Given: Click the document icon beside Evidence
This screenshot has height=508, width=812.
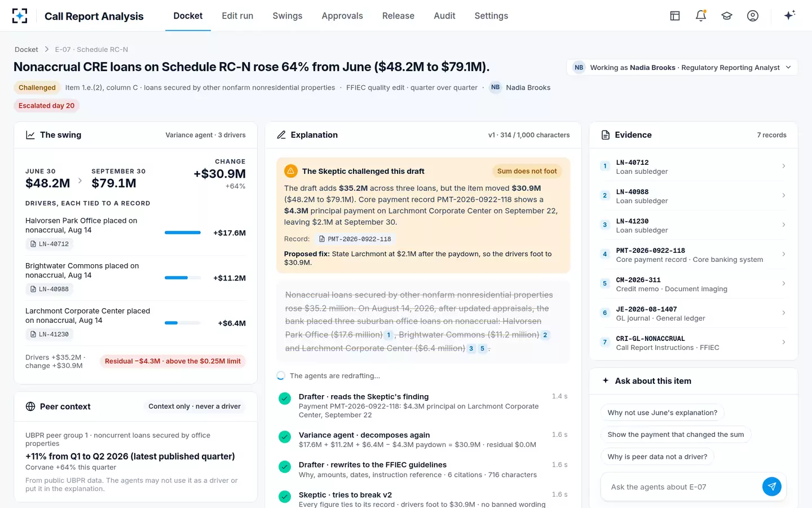Looking at the screenshot, I should (606, 135).
